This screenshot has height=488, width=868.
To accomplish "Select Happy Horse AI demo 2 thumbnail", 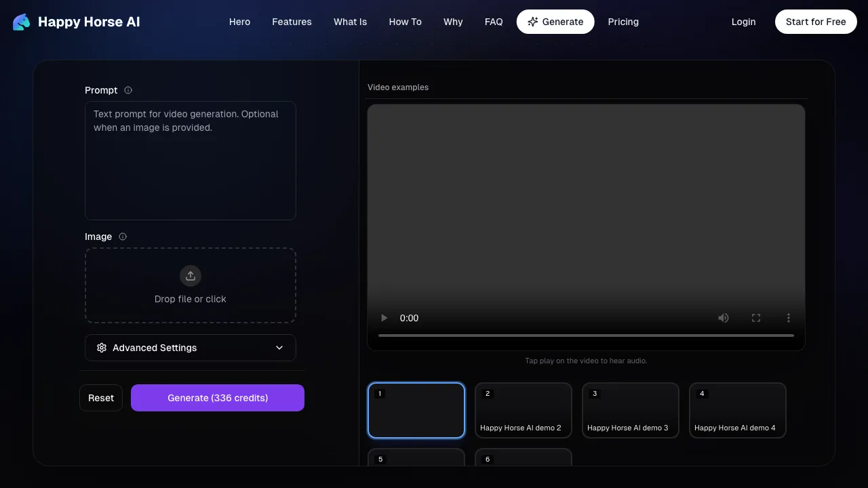I will pyautogui.click(x=524, y=411).
